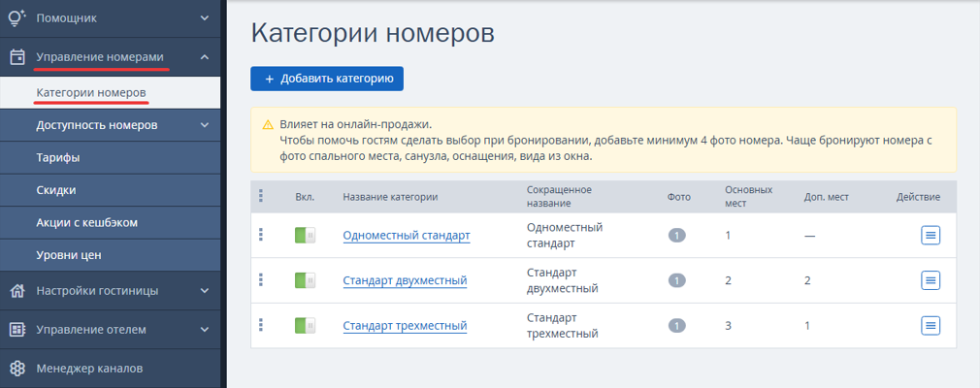Viewport: 980px width, 388px height.
Task: Collapse the Управление номерами section chevron
Action: click(205, 57)
